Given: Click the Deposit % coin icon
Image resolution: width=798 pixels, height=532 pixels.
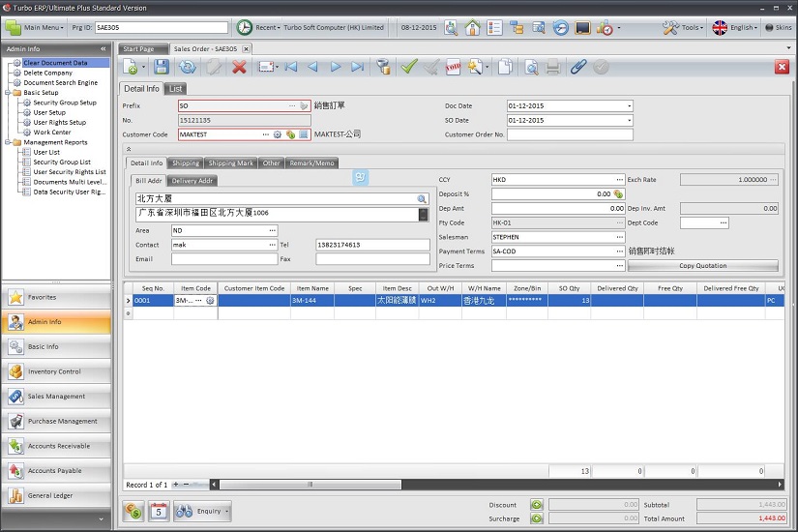Looking at the screenshot, I should [618, 194].
